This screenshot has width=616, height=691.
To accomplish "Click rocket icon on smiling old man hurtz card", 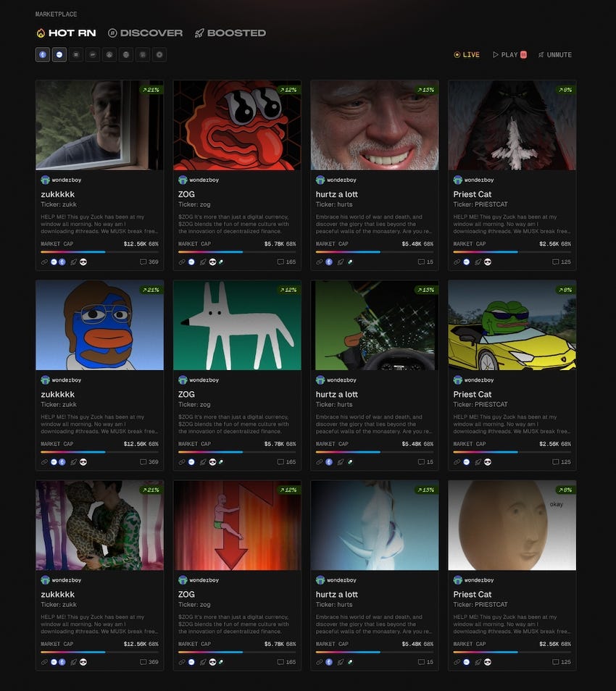I will click(x=341, y=261).
